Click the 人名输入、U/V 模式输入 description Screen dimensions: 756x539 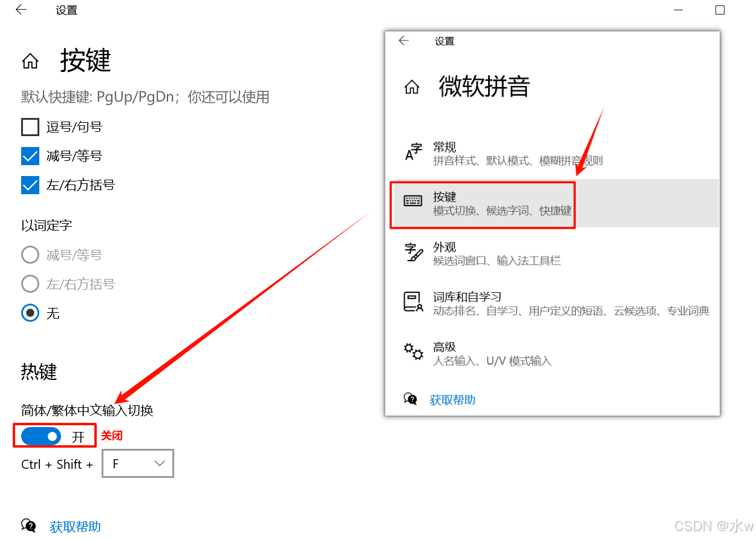click(x=492, y=361)
